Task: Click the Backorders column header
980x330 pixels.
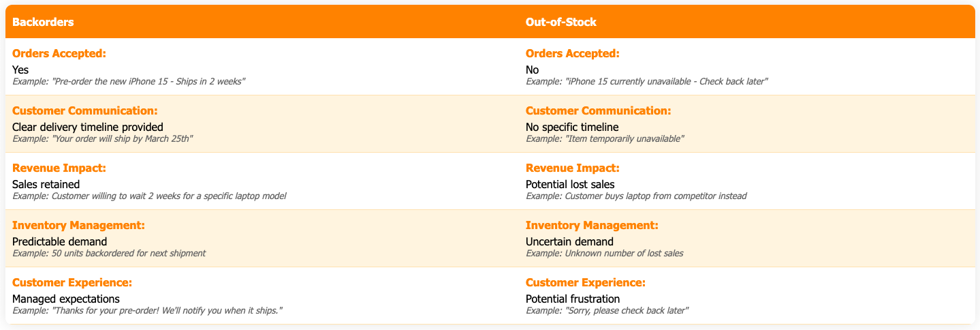Action: [x=43, y=22]
